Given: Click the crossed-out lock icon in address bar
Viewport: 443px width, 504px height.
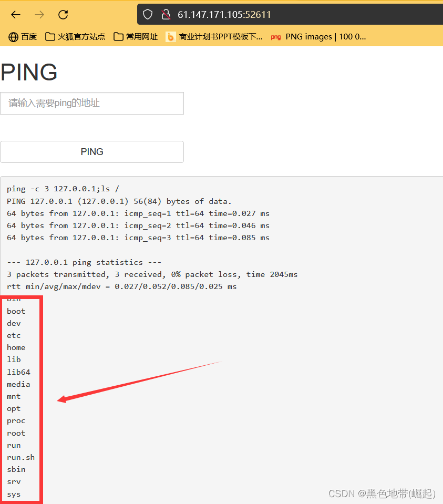Looking at the screenshot, I should pyautogui.click(x=167, y=14).
